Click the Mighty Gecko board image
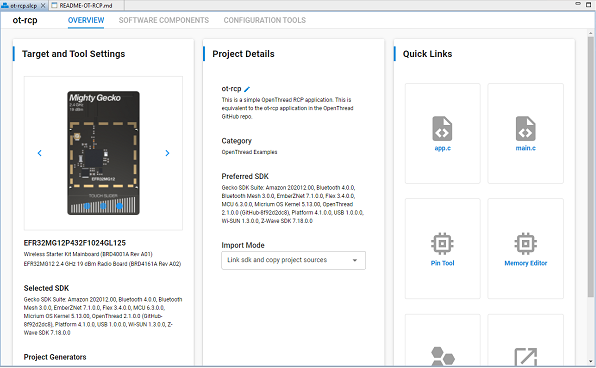Image resolution: width=596 pixels, height=368 pixels. pos(103,153)
